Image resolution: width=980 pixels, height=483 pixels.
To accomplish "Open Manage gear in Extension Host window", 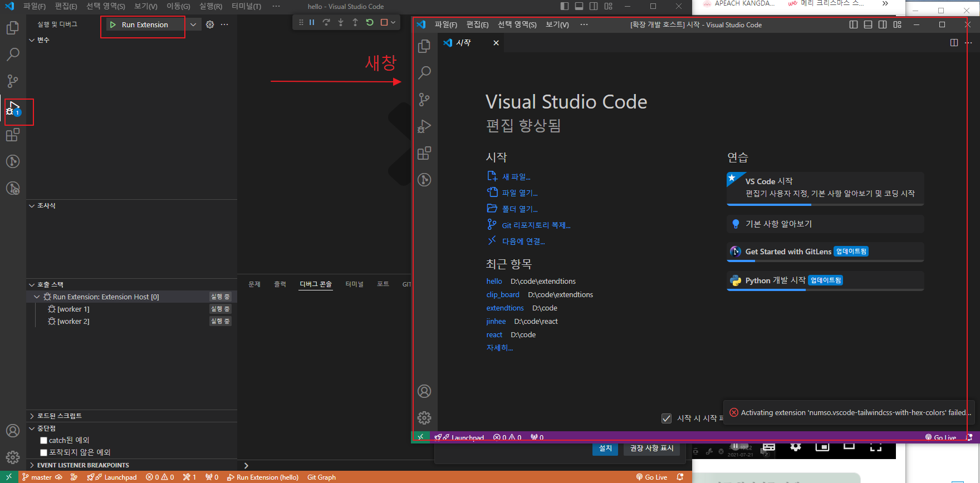I will point(424,418).
